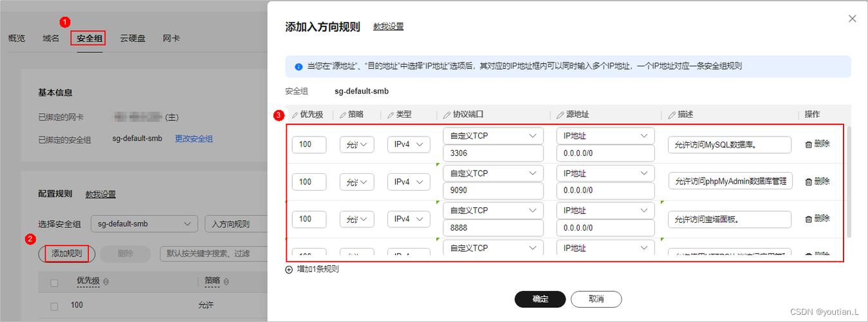The image size is (868, 322).
Task: Open the 入方向规则 direction dropdown
Action: pyautogui.click(x=235, y=224)
